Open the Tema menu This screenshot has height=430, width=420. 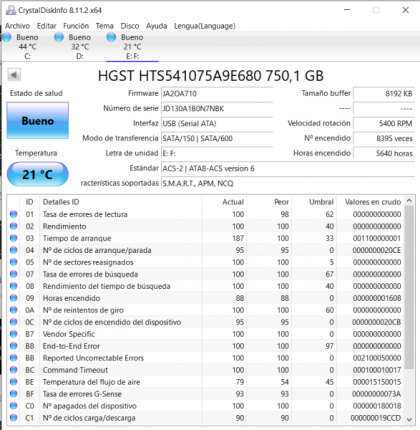click(105, 26)
